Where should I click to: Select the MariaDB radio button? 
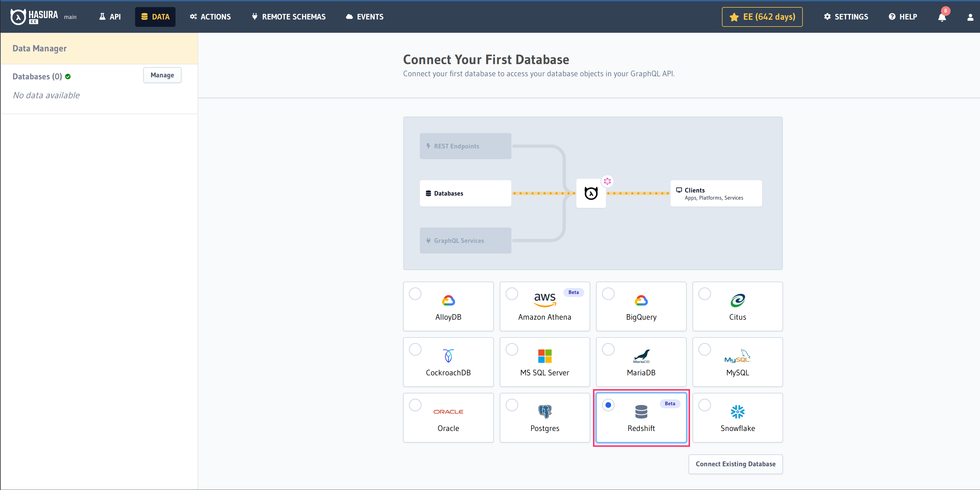click(x=608, y=349)
